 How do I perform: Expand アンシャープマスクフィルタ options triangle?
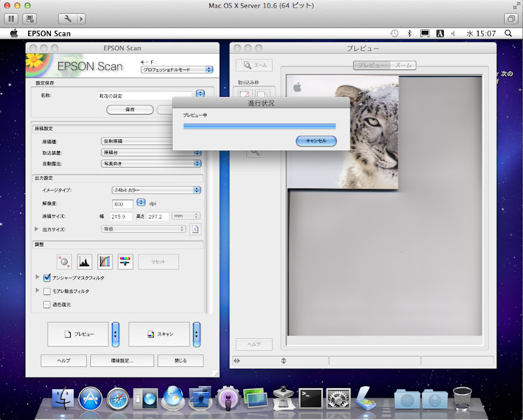37,277
